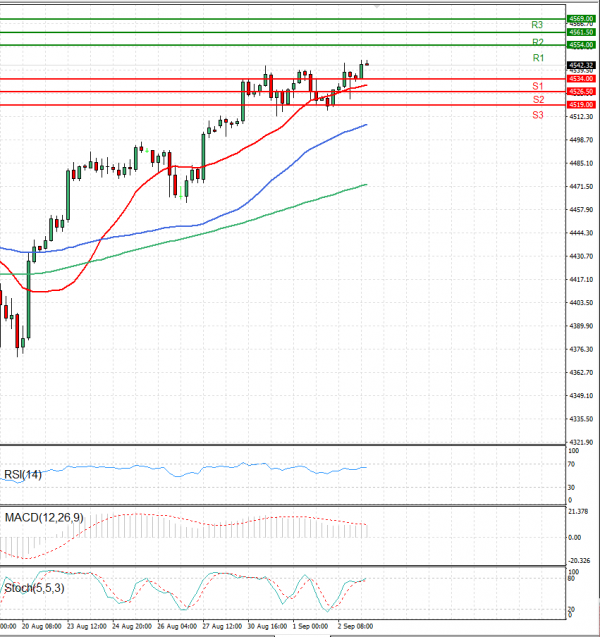Click the 4376.30 price axis value
Screen dimensions: 600x637
click(x=581, y=349)
